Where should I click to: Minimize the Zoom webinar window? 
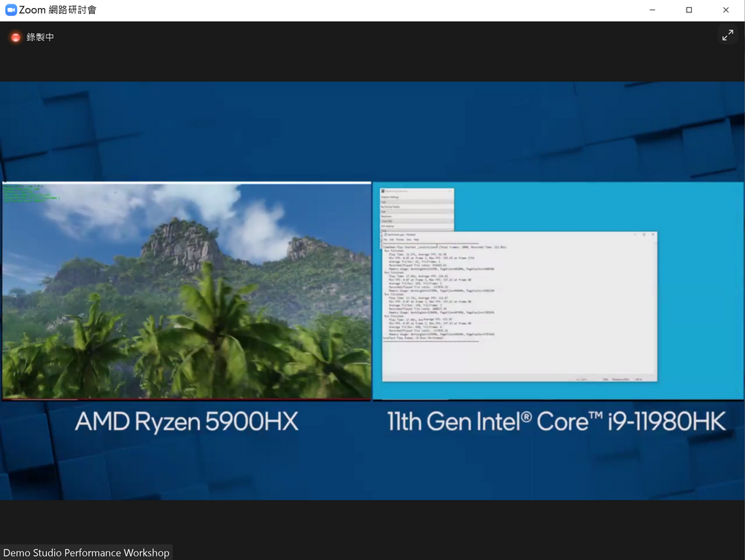(652, 10)
